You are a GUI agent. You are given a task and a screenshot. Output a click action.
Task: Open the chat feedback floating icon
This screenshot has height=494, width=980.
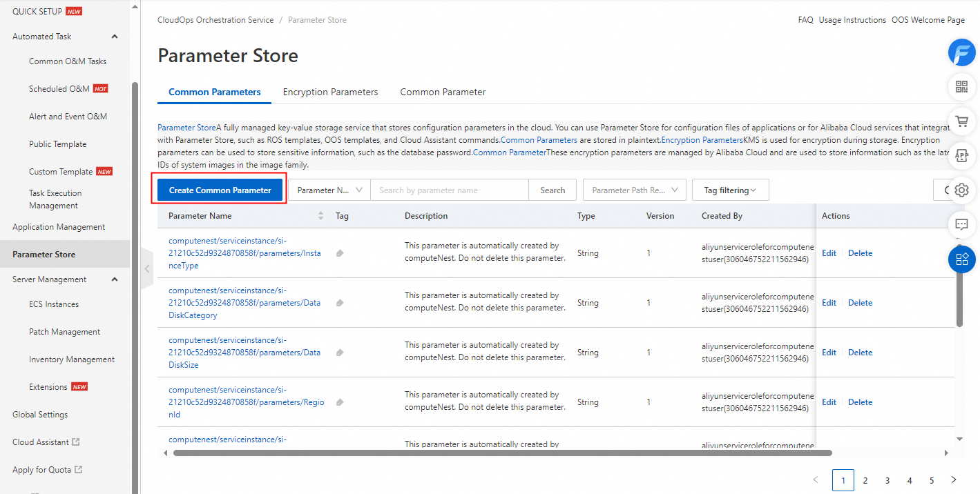[961, 225]
